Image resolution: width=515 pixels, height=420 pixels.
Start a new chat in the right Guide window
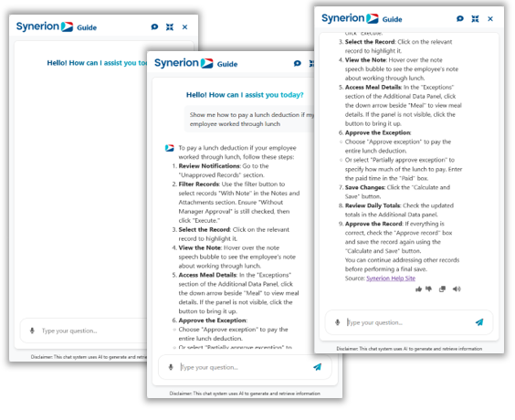460,19
